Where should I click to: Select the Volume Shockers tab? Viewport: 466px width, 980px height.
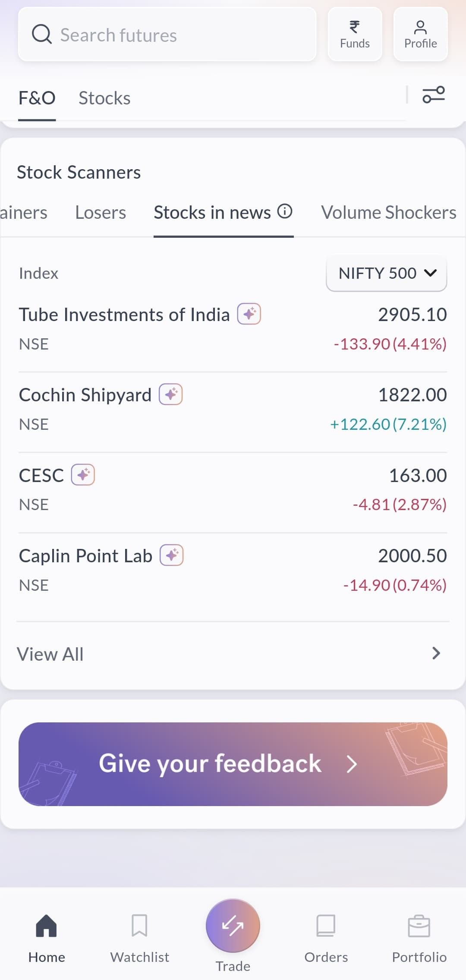[x=388, y=212]
